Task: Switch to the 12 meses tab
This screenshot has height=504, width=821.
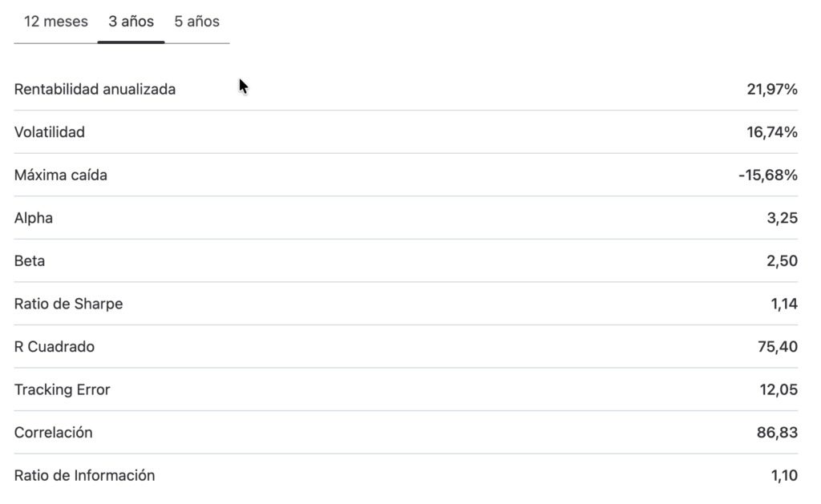Action: (x=55, y=22)
